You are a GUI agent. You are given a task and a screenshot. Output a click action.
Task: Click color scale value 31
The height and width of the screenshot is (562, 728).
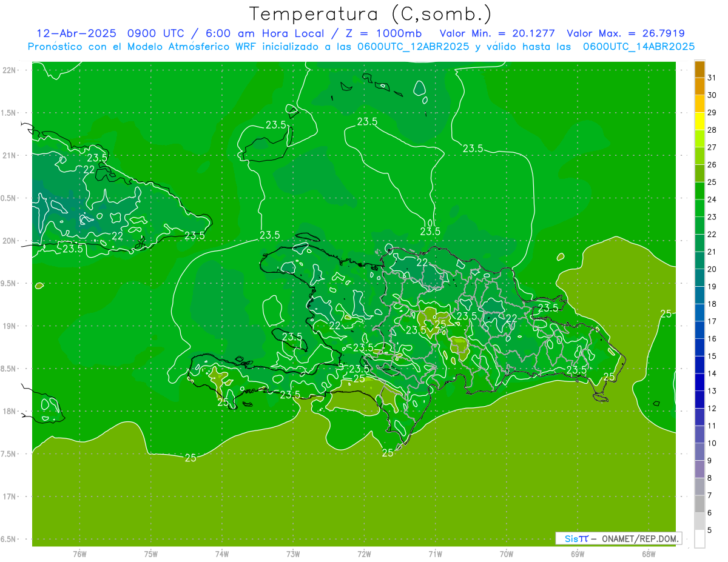click(x=712, y=78)
